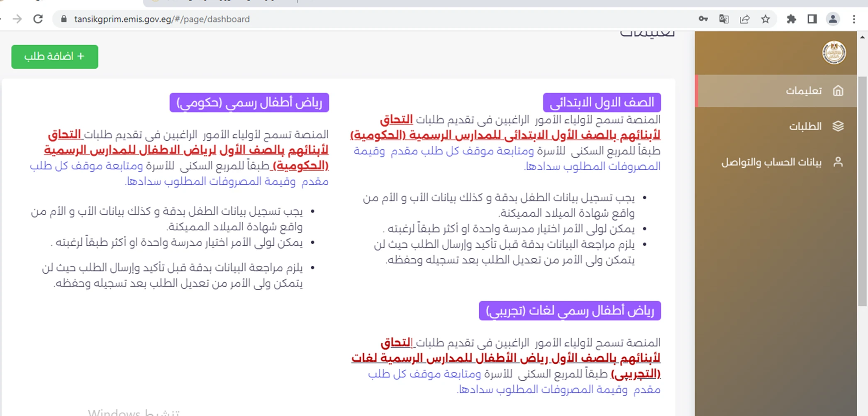
Task: Open the browser extensions puzzle icon
Action: [791, 19]
